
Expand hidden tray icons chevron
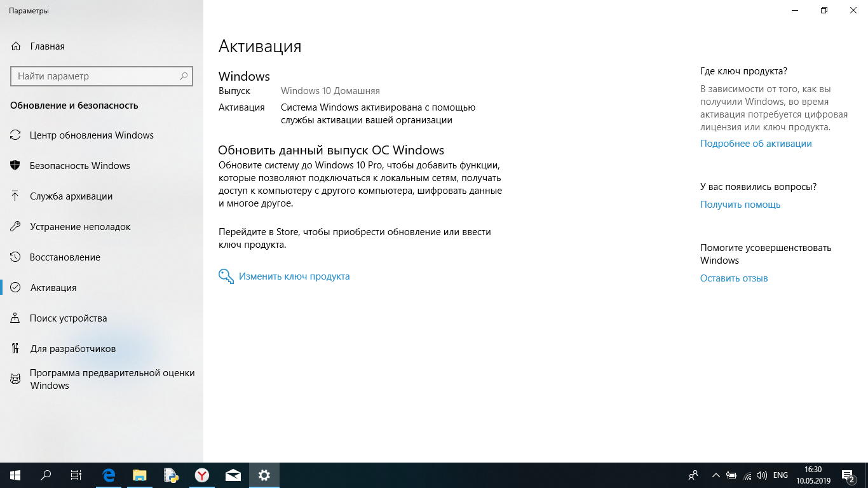(716, 475)
